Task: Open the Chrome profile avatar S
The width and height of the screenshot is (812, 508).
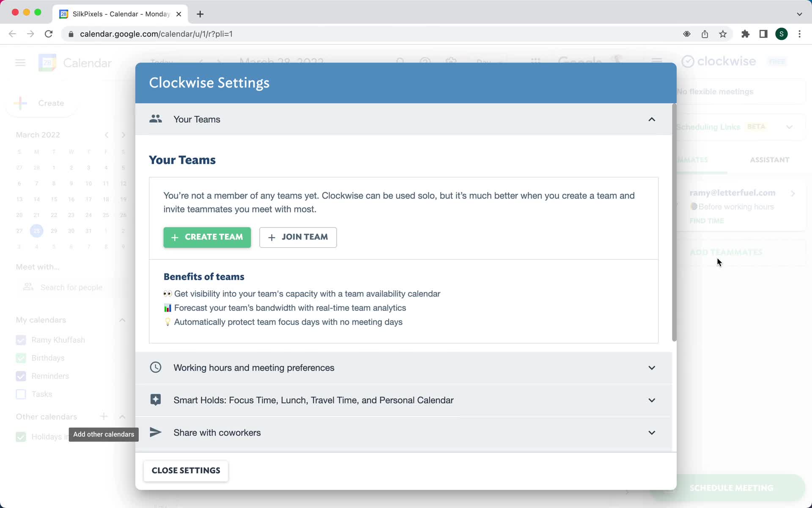Action: pos(782,34)
